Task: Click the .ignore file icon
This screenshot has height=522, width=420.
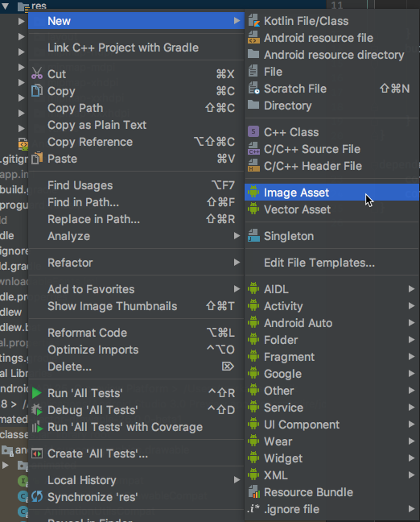Action: [253, 509]
